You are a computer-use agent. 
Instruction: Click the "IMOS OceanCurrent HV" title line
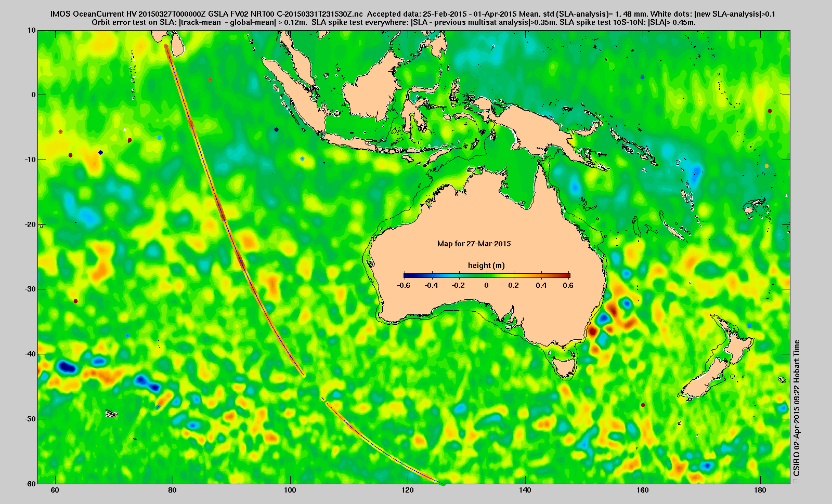pos(412,14)
